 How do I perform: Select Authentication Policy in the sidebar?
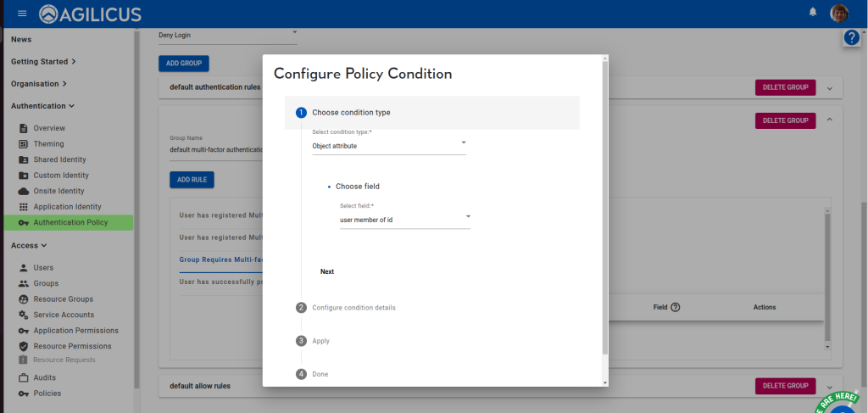tap(70, 223)
